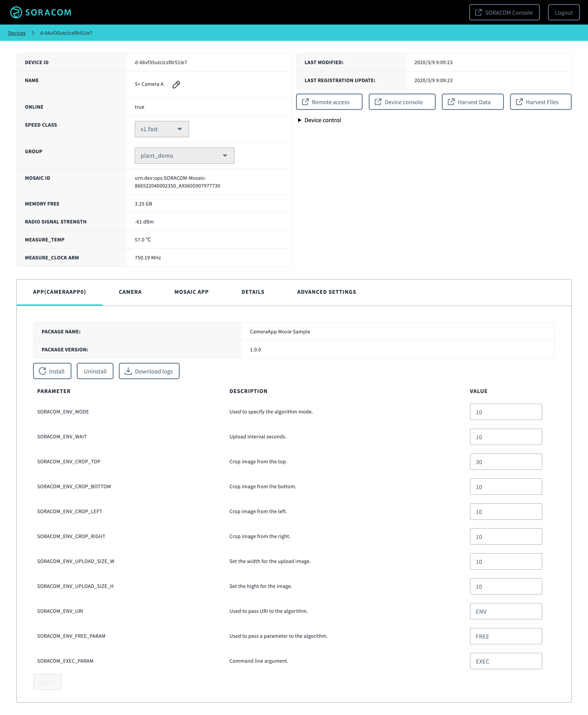Viewport: 588px width, 715px height.
Task: Select the MOSAIC APP tab
Action: [192, 292]
